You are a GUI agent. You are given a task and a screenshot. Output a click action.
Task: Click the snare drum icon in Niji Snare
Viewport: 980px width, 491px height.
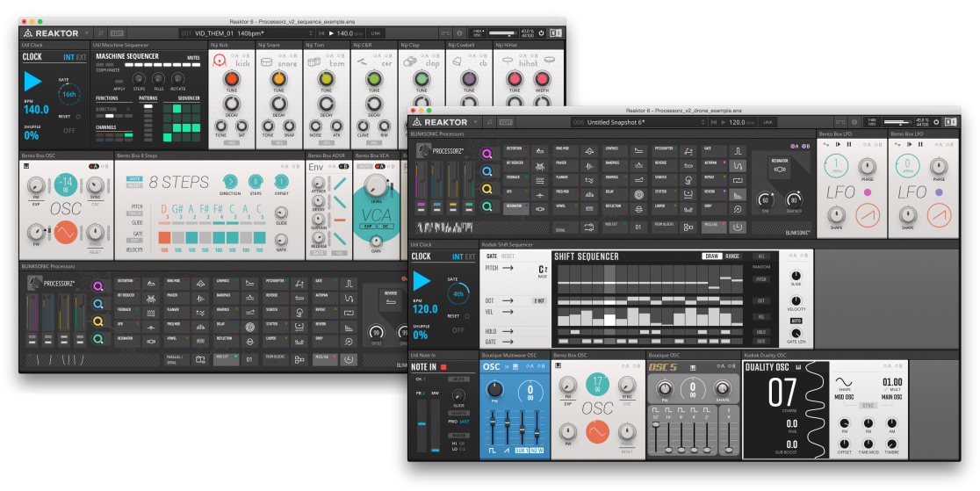pyautogui.click(x=266, y=61)
